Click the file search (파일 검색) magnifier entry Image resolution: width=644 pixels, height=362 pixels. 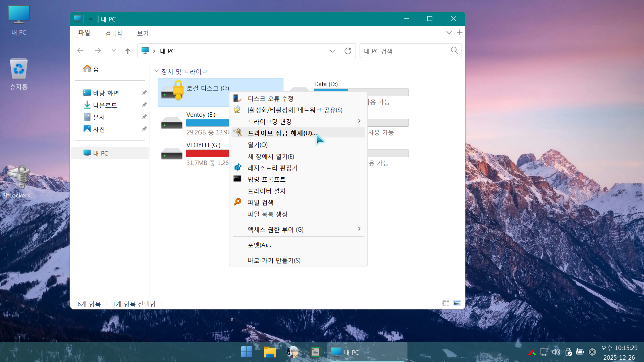click(260, 202)
